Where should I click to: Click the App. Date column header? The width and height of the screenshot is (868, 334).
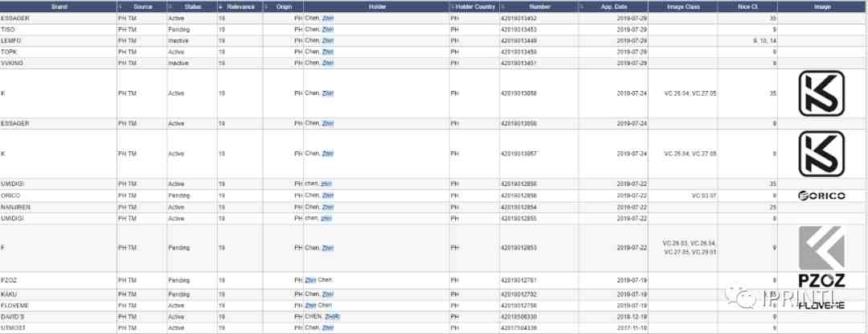pyautogui.click(x=618, y=6)
